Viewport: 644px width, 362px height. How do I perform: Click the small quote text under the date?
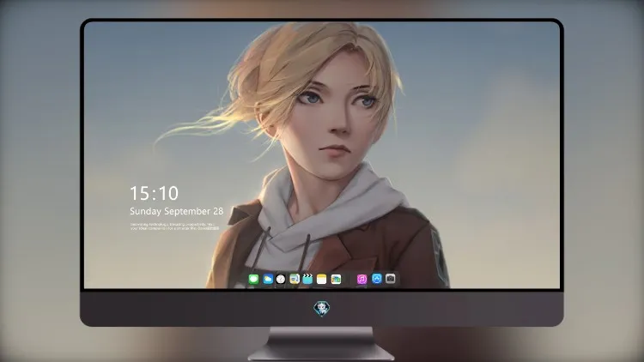[174, 226]
